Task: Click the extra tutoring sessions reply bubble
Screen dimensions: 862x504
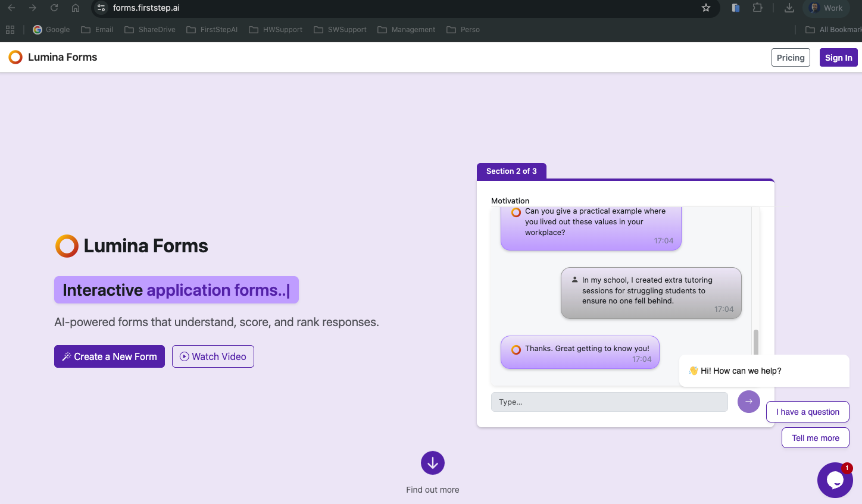Action: click(651, 293)
